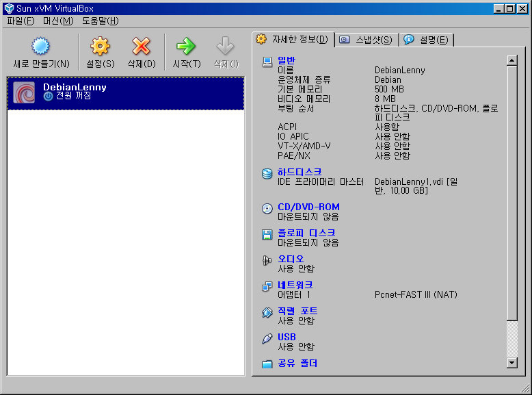Click the CD/DVD-ROM disc icon
Image resolution: width=532 pixels, height=395 pixels.
[267, 208]
